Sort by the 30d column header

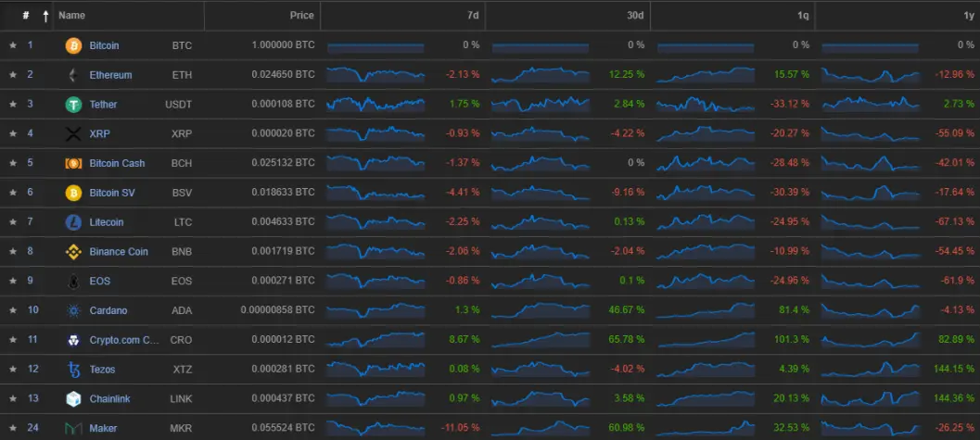click(636, 15)
